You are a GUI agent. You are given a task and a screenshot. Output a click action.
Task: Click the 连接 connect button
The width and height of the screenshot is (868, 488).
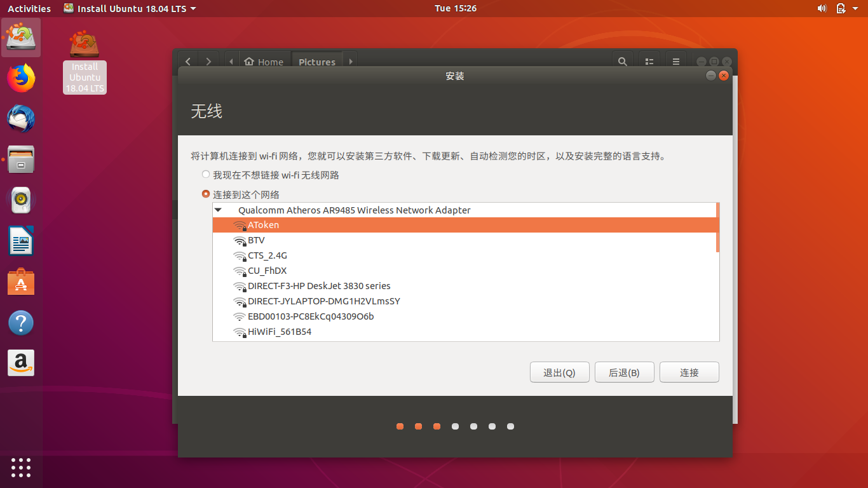point(689,372)
